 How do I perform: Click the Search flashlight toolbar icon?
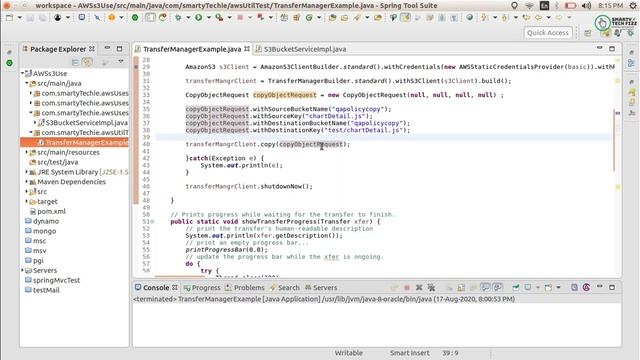click(357, 18)
